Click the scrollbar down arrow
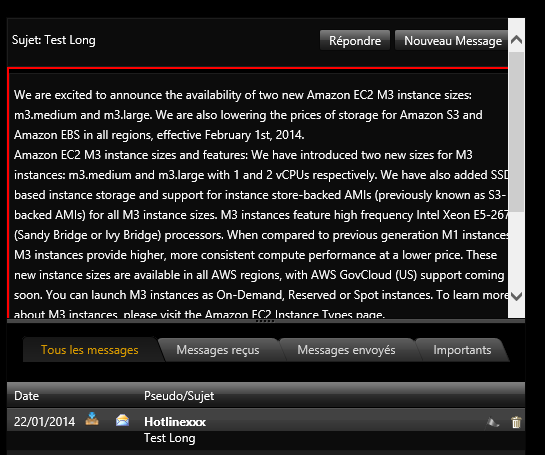Image resolution: width=545 pixels, height=455 pixels. 516,296
